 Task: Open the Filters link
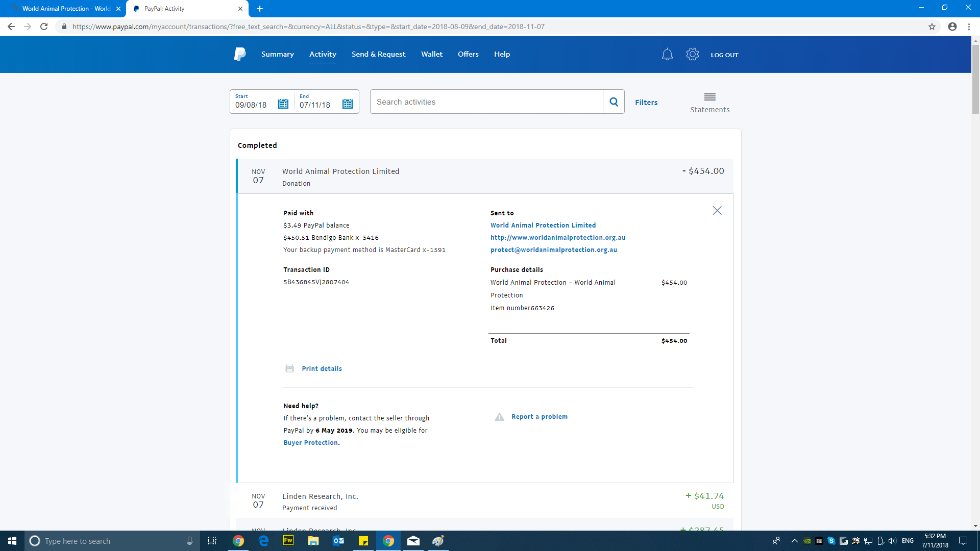pyautogui.click(x=646, y=103)
